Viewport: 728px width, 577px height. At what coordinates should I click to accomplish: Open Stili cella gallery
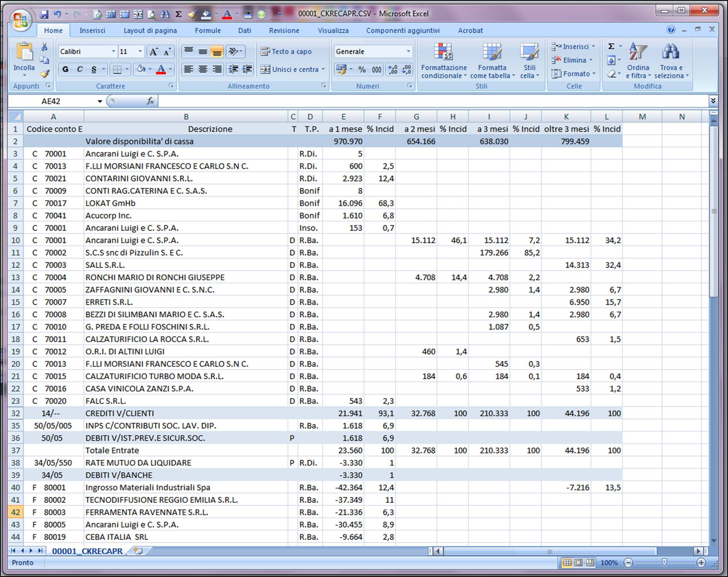529,61
